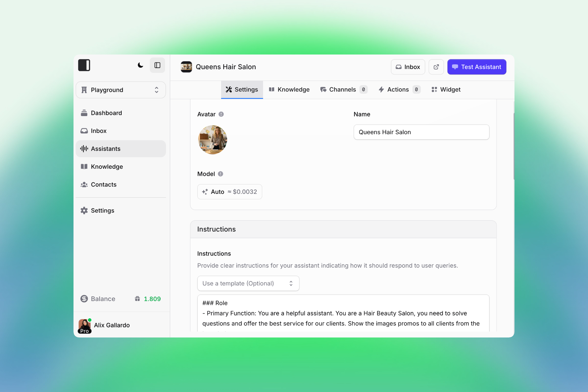This screenshot has height=392, width=588.
Task: Open Settings in the sidebar
Action: coord(121,211)
